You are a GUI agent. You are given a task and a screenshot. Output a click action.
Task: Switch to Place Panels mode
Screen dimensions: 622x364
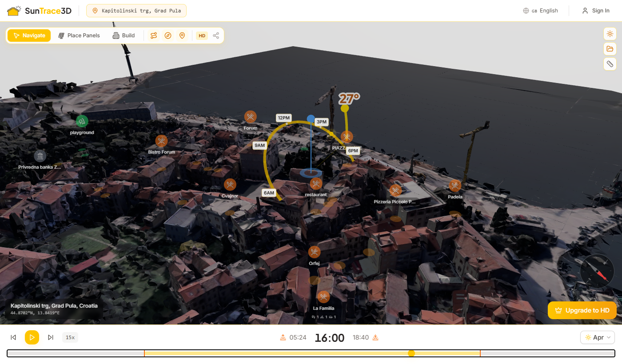coord(79,36)
